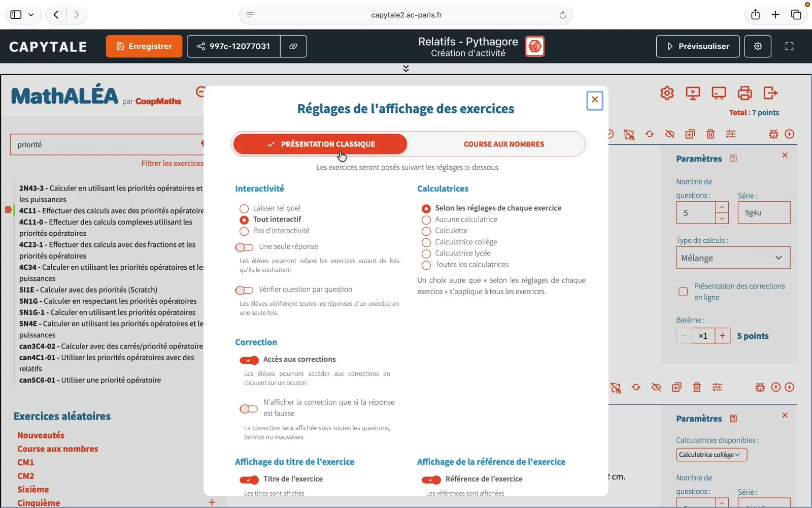This screenshot has height=508, width=812.
Task: Duplicate the exercise above Type de calculs panel
Action: click(x=690, y=134)
